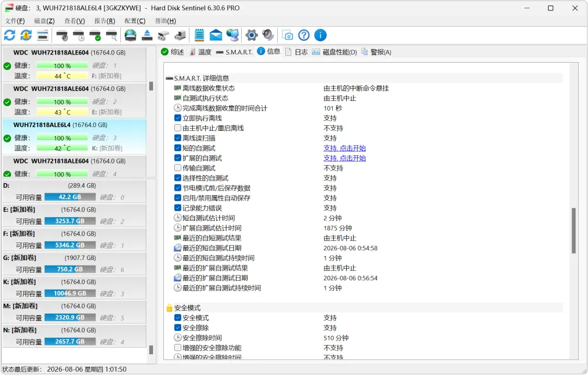This screenshot has width=588, height=375.
Task: Click the 42.2 GB capacity bar of D:
Action: pos(70,197)
